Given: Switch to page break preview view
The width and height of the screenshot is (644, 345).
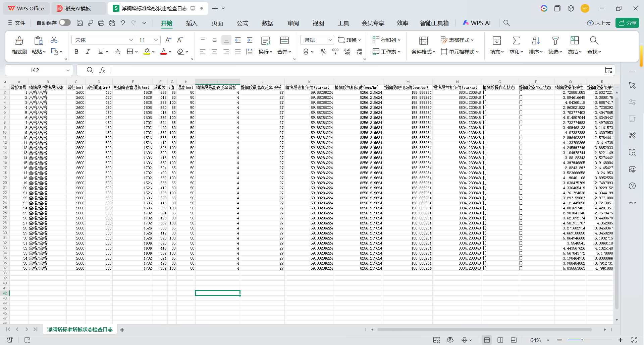Looking at the screenshot, I should 500,340.
